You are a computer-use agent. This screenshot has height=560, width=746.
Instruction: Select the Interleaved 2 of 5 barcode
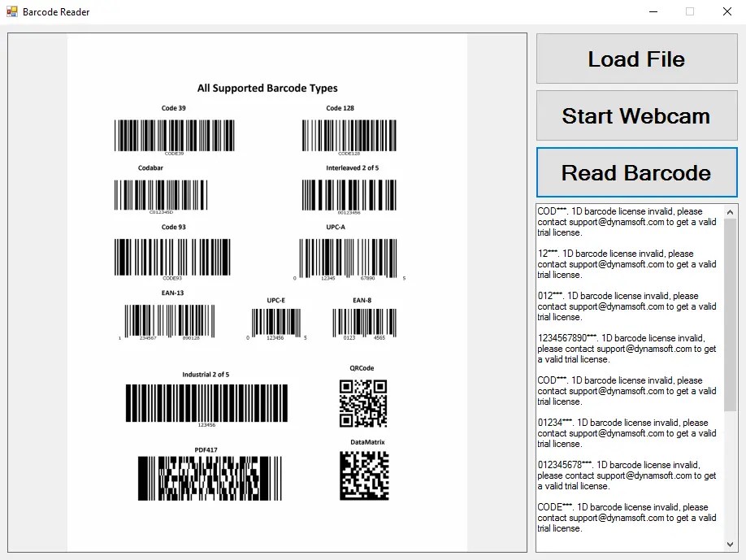[348, 195]
